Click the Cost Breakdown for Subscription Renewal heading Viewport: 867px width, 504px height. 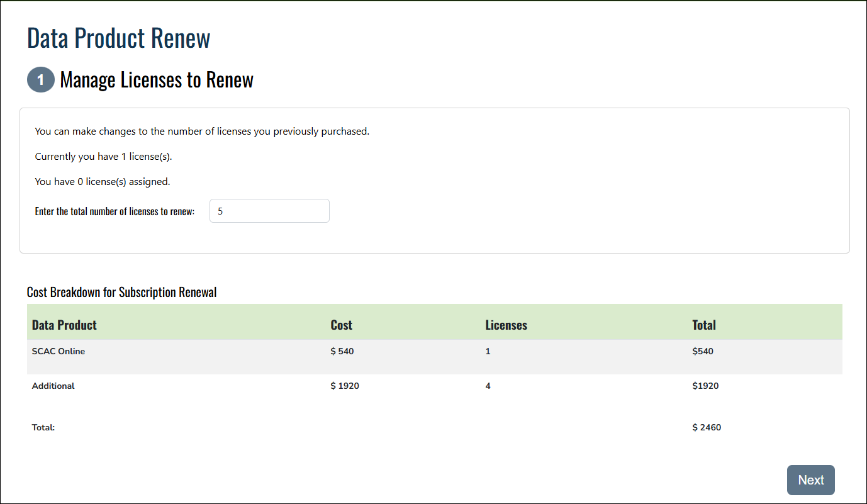pyautogui.click(x=121, y=292)
